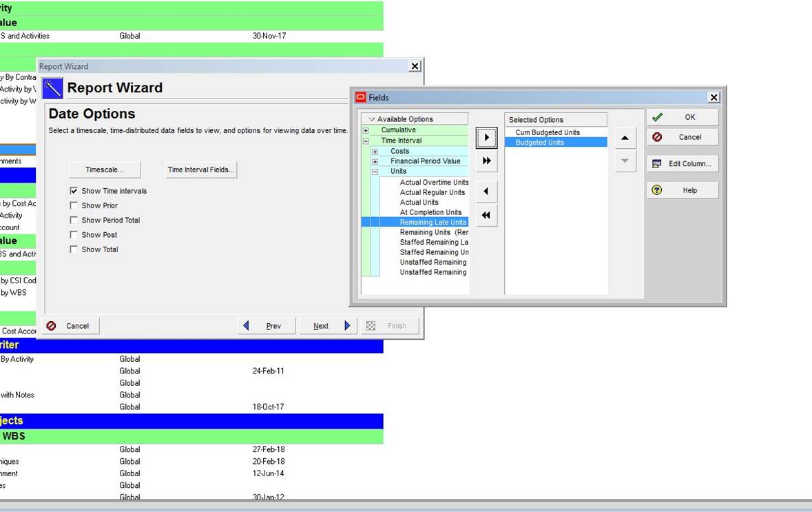Screen dimensions: 812x512
Task: Select Actual Overtime Units field
Action: (x=434, y=183)
